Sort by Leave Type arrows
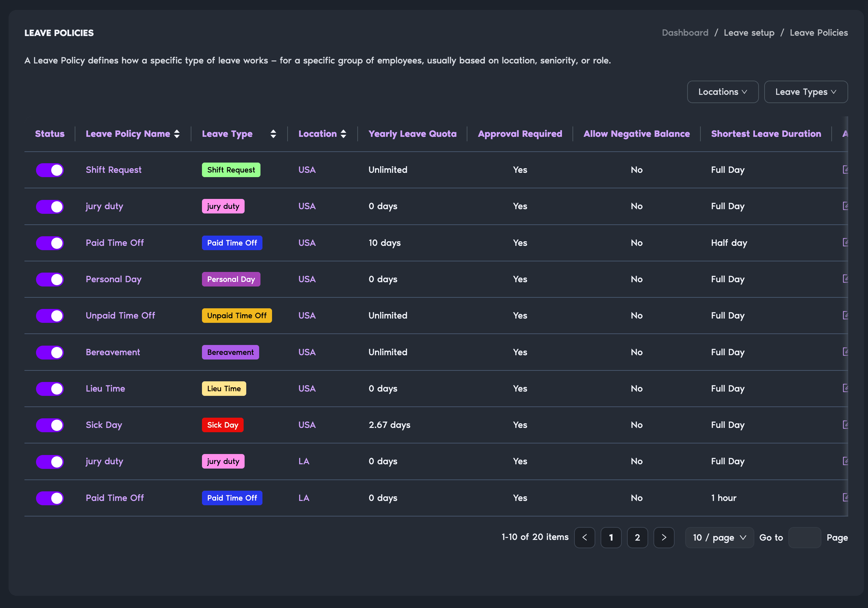This screenshot has height=608, width=868. [x=273, y=134]
